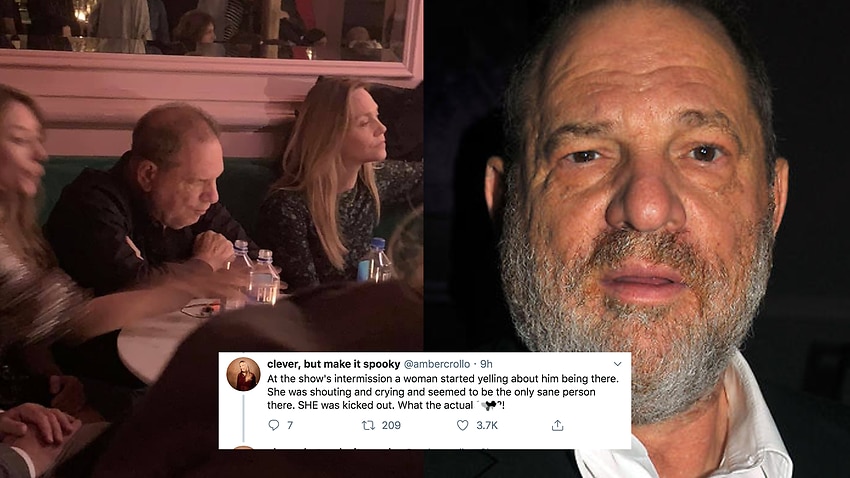Open the author's round profile avatar
This screenshot has width=850, height=478.
click(x=243, y=375)
